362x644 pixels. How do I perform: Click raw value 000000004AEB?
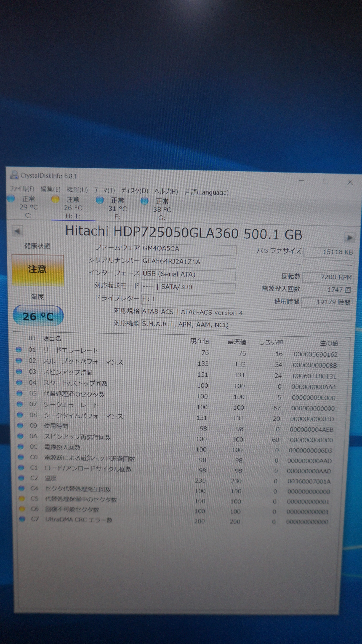[x=312, y=430]
